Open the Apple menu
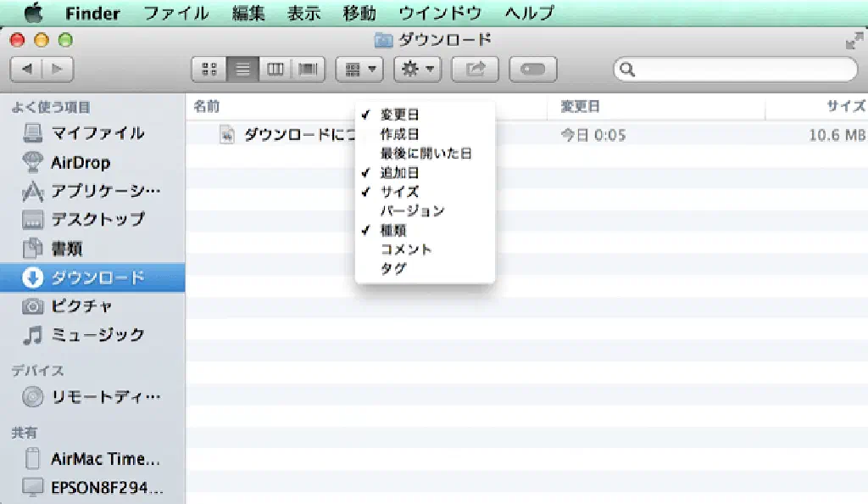 [33, 13]
